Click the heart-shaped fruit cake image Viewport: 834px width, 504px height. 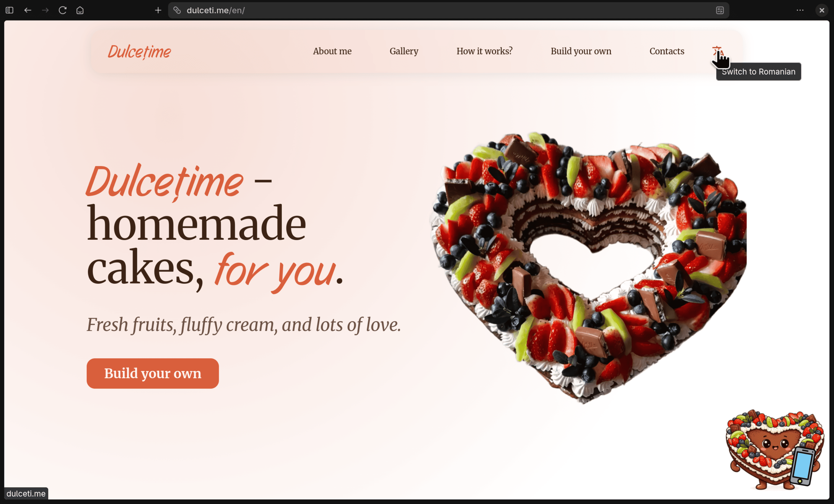(x=588, y=267)
